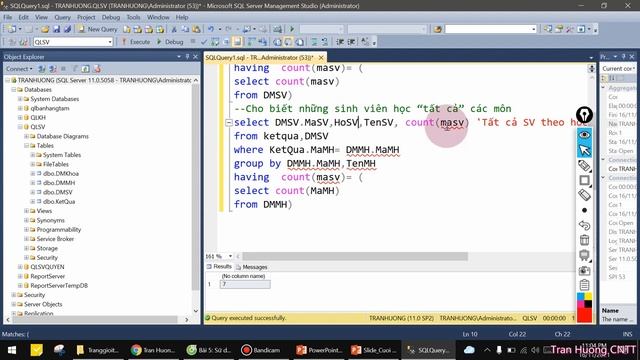Expand the QLSVQUYEN database node

[20, 267]
